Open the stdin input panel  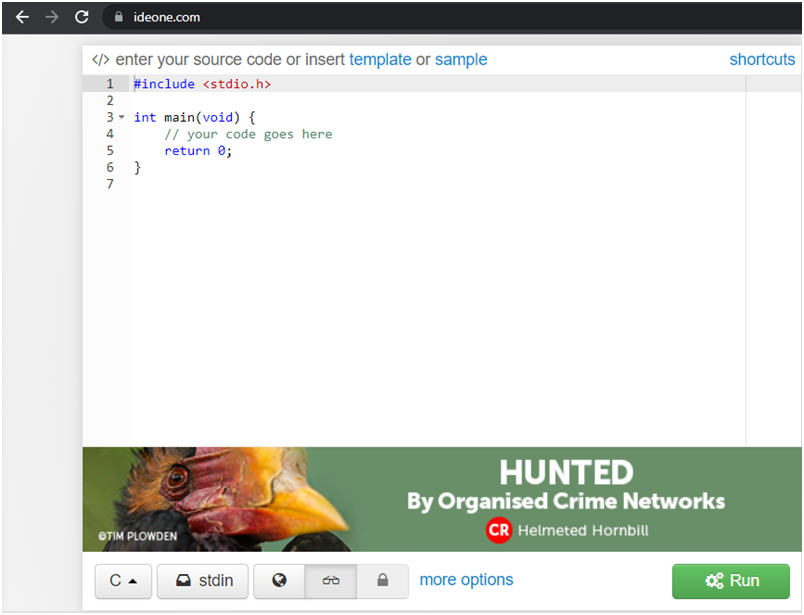pyautogui.click(x=203, y=581)
